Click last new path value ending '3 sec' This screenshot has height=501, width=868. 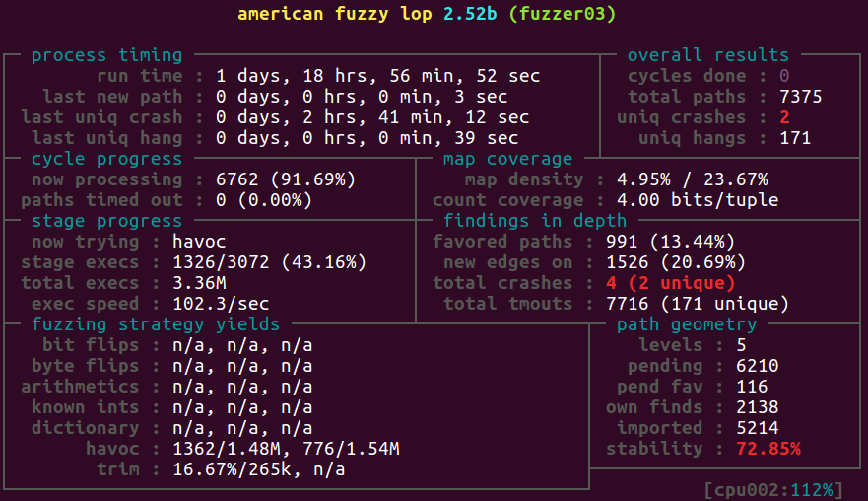(x=362, y=97)
